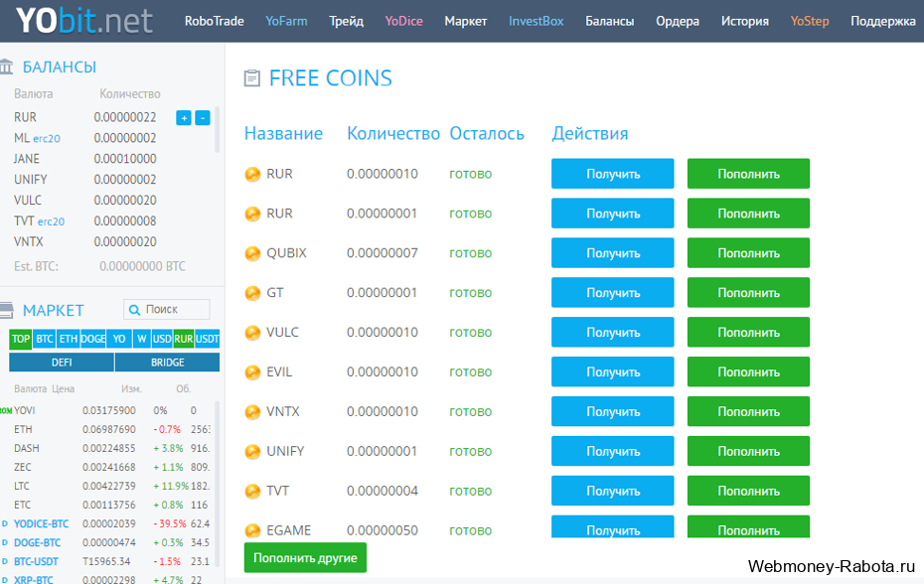Click the coin icon in GT row

pos(252,293)
